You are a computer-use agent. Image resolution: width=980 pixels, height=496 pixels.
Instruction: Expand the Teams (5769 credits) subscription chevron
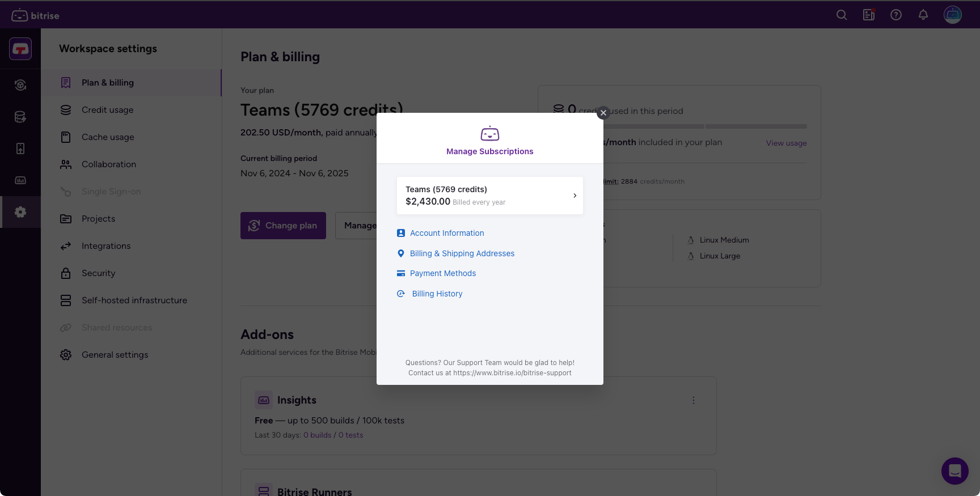pyautogui.click(x=575, y=196)
